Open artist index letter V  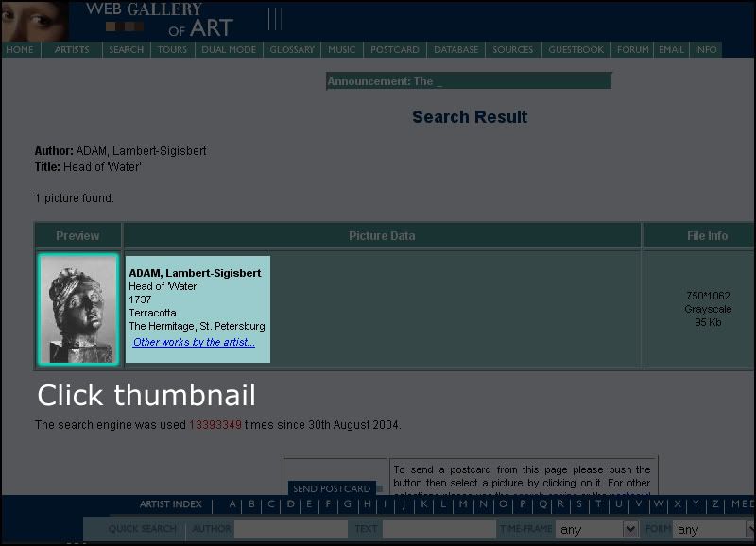click(639, 504)
